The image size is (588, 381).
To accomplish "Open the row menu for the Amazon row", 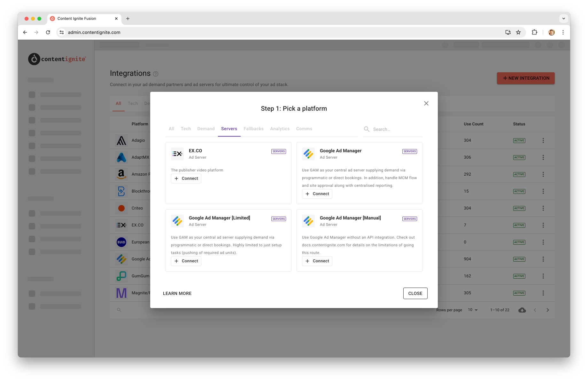I will (x=543, y=174).
